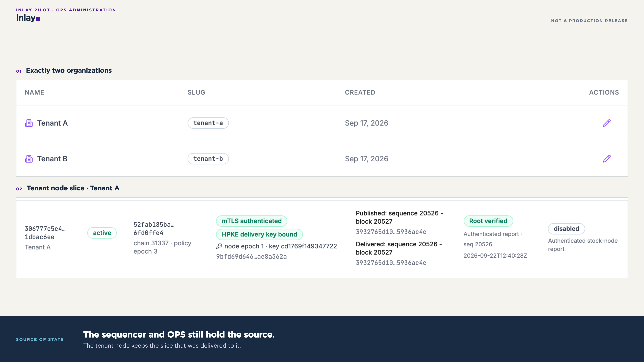This screenshot has height=362, width=644.
Task: Select the tenant-a slug chip
Action: [x=208, y=123]
